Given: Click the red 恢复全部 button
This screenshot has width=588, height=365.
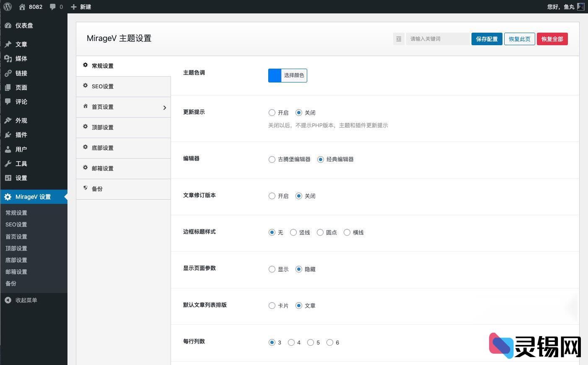Looking at the screenshot, I should click(552, 39).
